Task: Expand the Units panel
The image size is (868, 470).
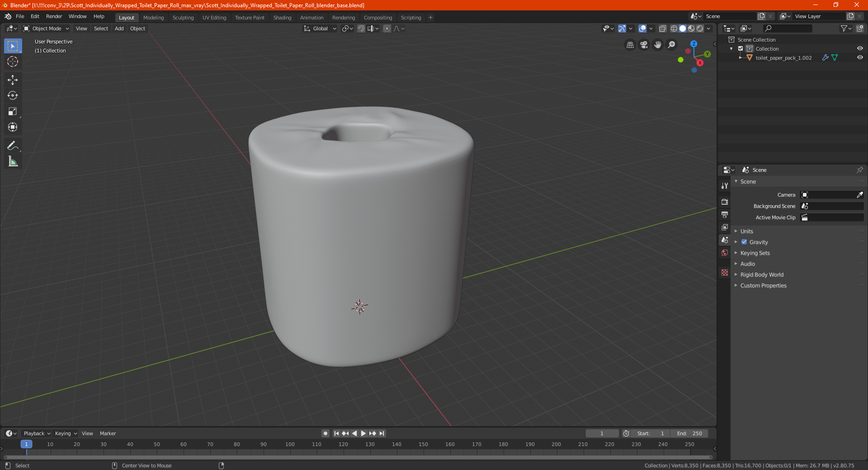Action: (x=746, y=231)
